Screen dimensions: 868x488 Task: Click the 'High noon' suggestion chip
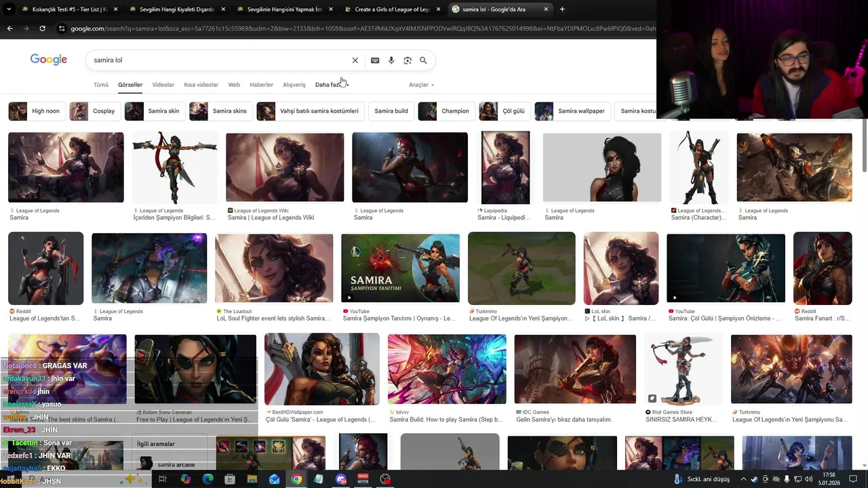pyautogui.click(x=37, y=111)
